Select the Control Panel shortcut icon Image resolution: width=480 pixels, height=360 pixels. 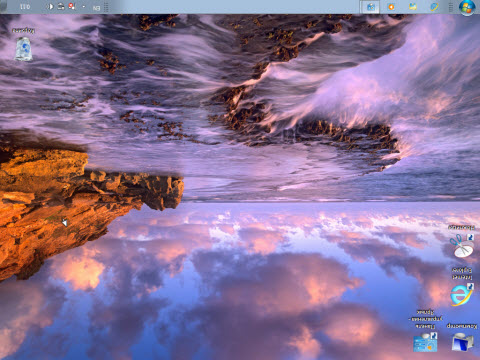425,342
